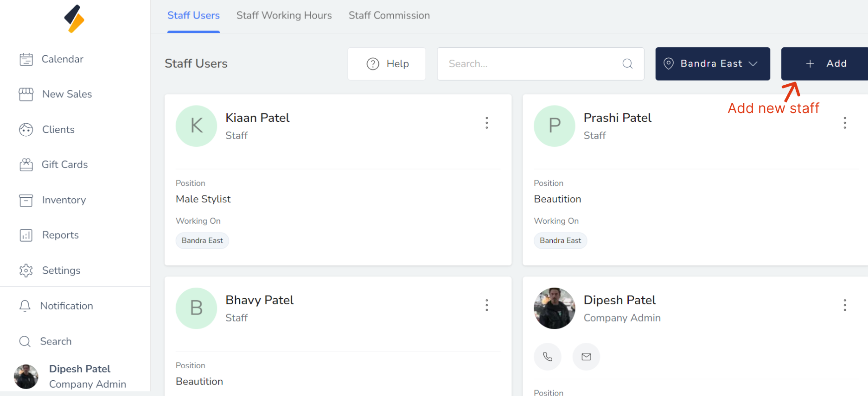Switch to Staff Commission tab
868x396 pixels.
pyautogui.click(x=389, y=16)
